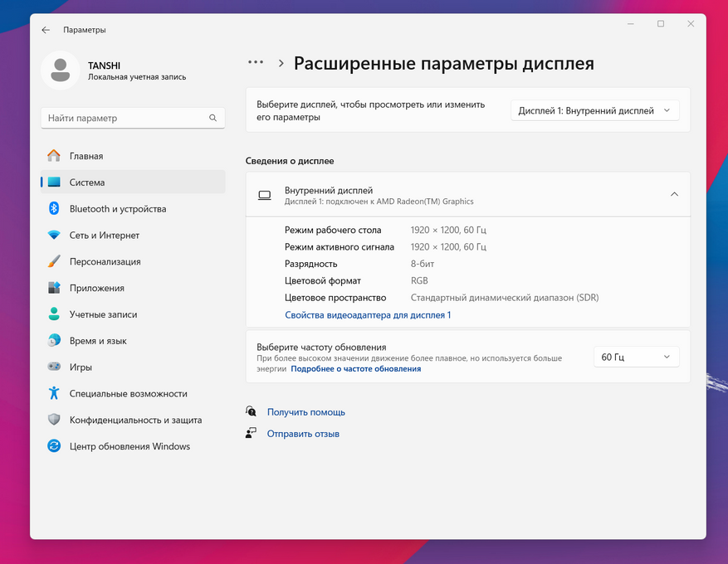Click the Расширенные параметры дисплея heading
The width and height of the screenshot is (728, 564).
pyautogui.click(x=444, y=63)
